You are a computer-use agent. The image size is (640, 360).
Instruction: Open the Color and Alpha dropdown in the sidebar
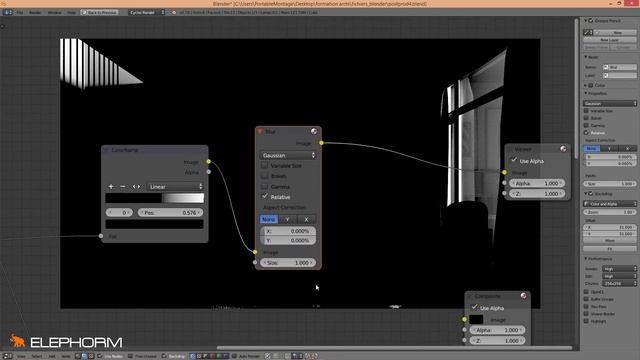[610, 203]
